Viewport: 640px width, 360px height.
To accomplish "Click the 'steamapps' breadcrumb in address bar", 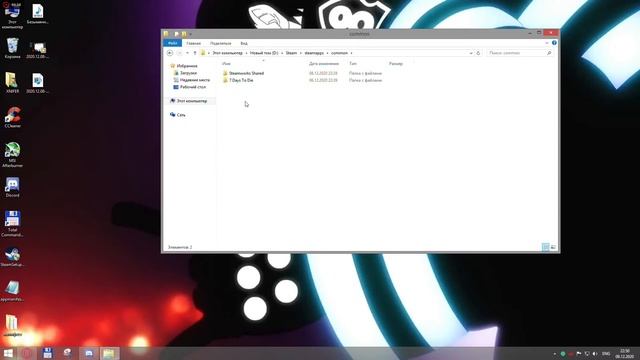I will 314,53.
